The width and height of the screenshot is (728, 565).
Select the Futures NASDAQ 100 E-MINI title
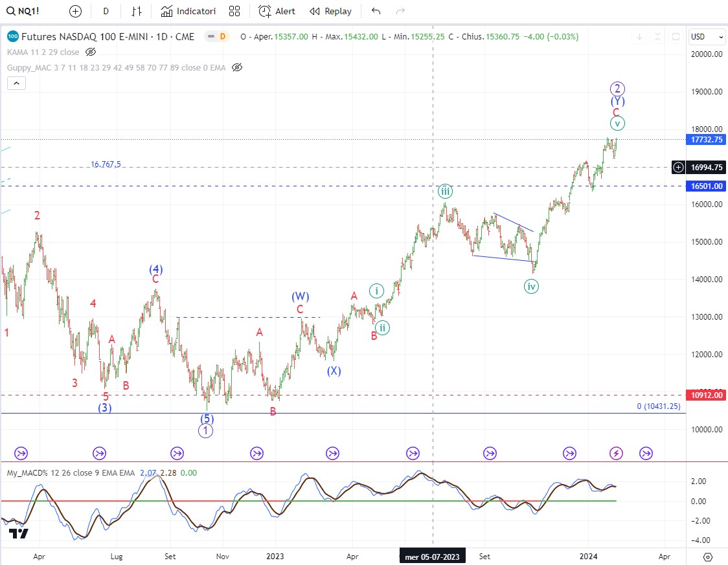click(108, 37)
